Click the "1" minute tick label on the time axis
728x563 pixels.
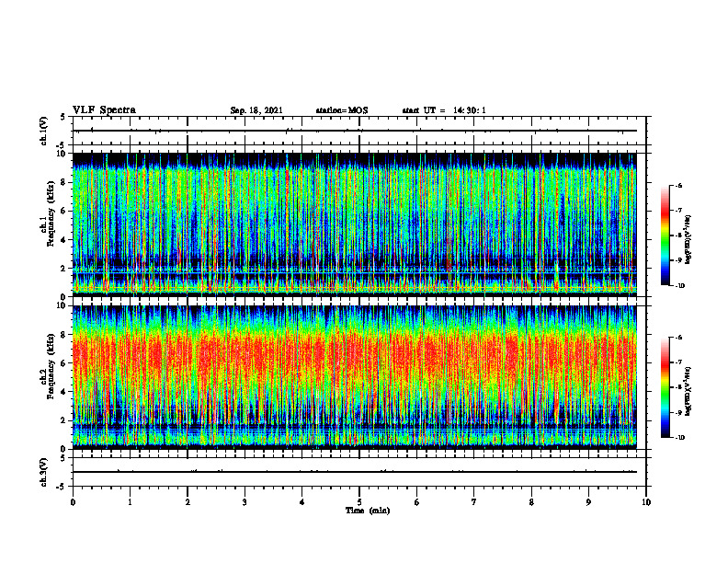tap(130, 502)
